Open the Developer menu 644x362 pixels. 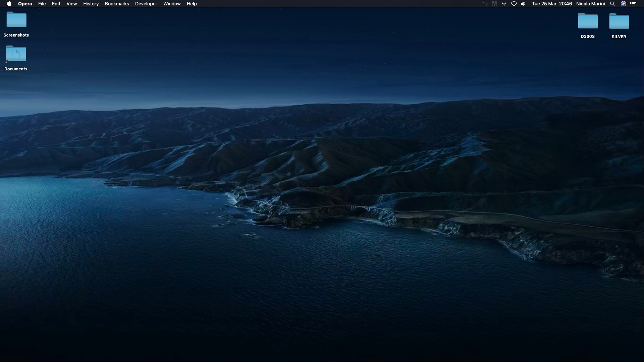pos(146,4)
